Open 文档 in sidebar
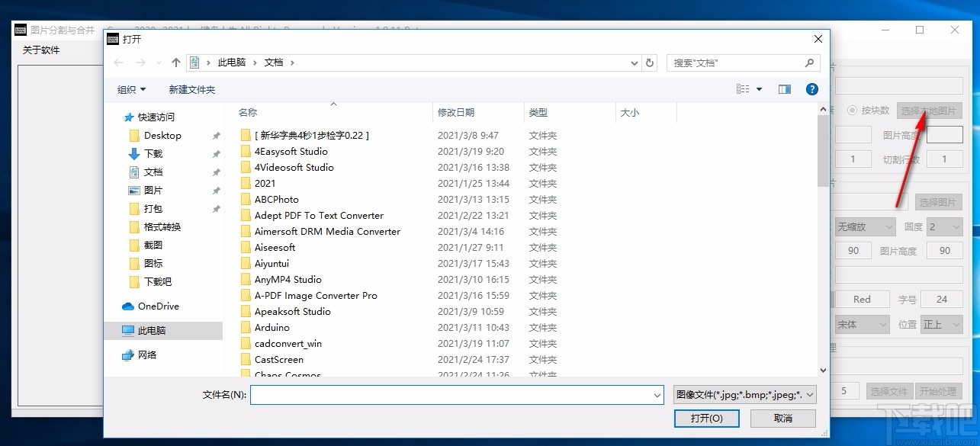The width and height of the screenshot is (980, 446). pos(153,172)
